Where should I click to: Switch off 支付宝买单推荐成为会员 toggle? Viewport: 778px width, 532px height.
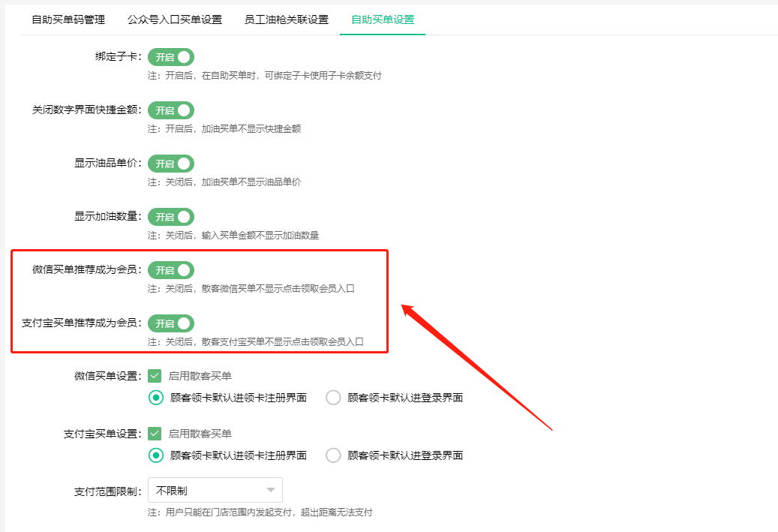pos(171,323)
